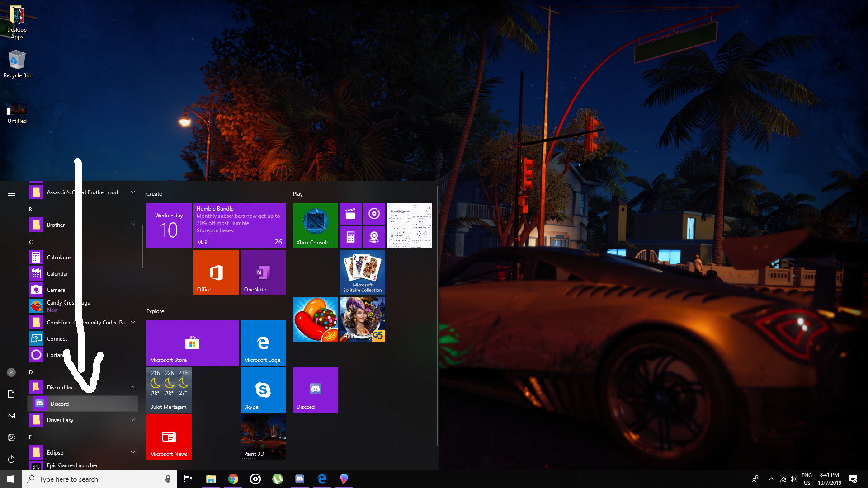The image size is (868, 488).
Task: Open the OneNote tile
Action: [x=263, y=272]
